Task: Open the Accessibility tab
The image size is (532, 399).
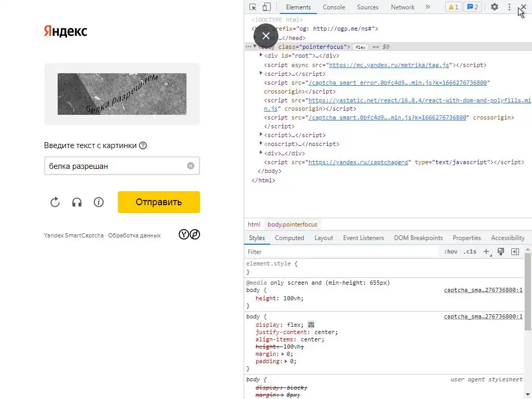Action: point(508,238)
